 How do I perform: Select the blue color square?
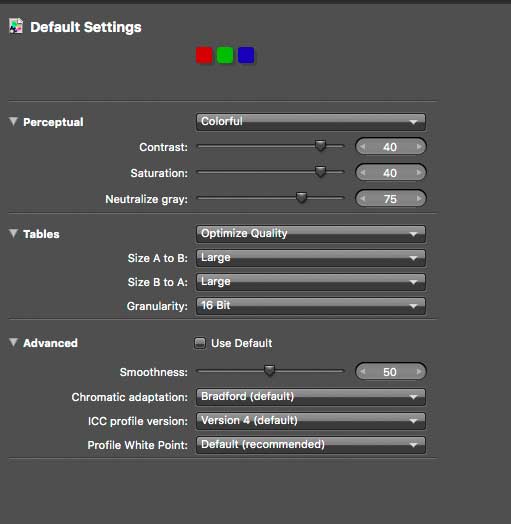246,55
